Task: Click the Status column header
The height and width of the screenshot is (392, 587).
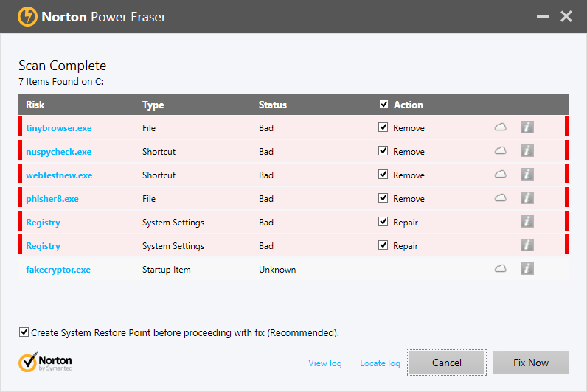Action: (x=273, y=105)
